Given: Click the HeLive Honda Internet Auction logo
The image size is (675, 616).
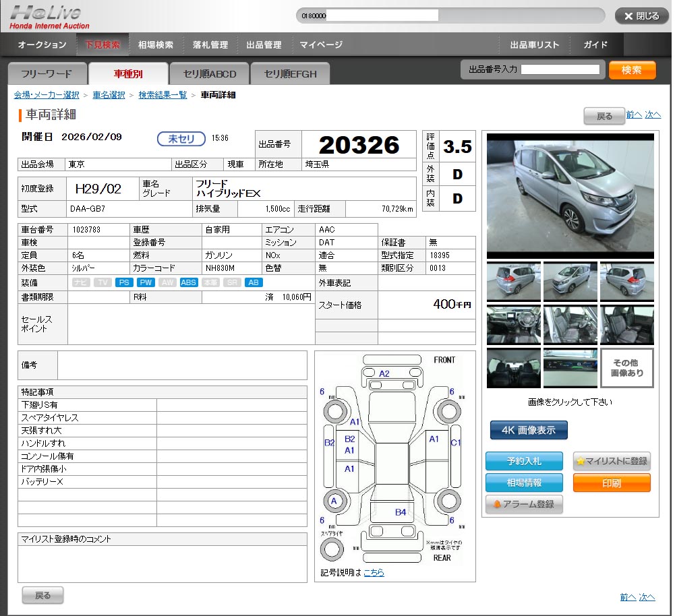Looking at the screenshot, I should [x=49, y=16].
